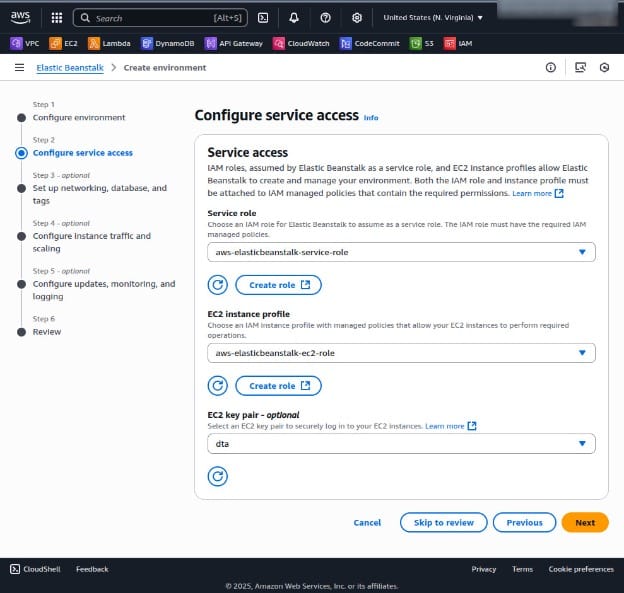624x593 pixels.
Task: Click Create role under Service role
Action: click(279, 285)
